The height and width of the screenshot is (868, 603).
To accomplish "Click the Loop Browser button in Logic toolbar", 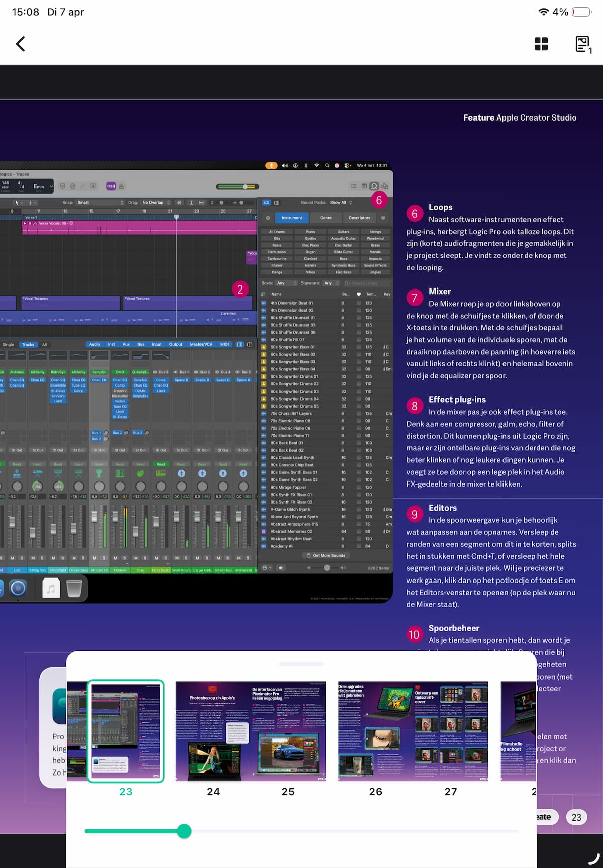I will pos(374,186).
